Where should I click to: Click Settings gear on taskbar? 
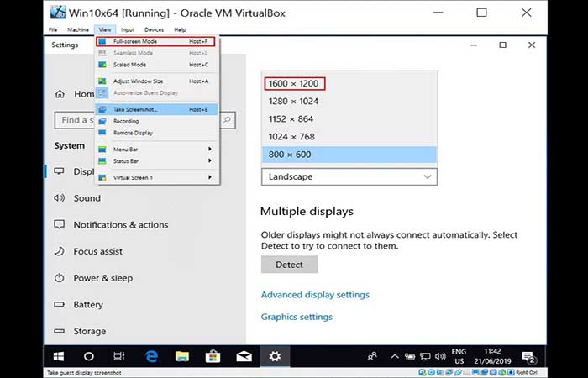click(x=275, y=356)
